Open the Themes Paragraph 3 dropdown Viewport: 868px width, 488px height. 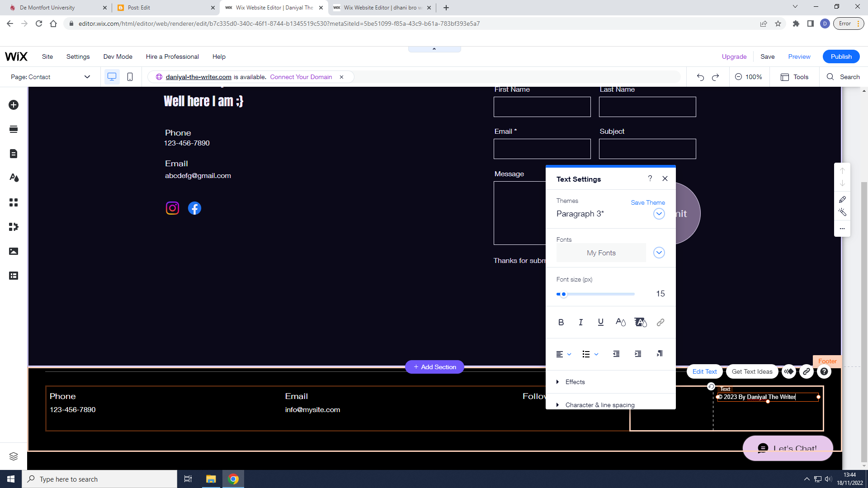pyautogui.click(x=659, y=214)
